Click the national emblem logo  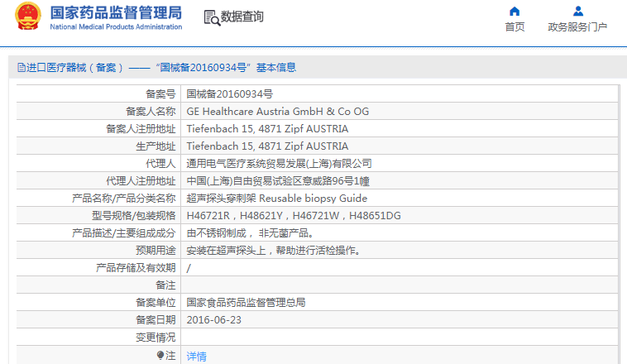(x=28, y=16)
